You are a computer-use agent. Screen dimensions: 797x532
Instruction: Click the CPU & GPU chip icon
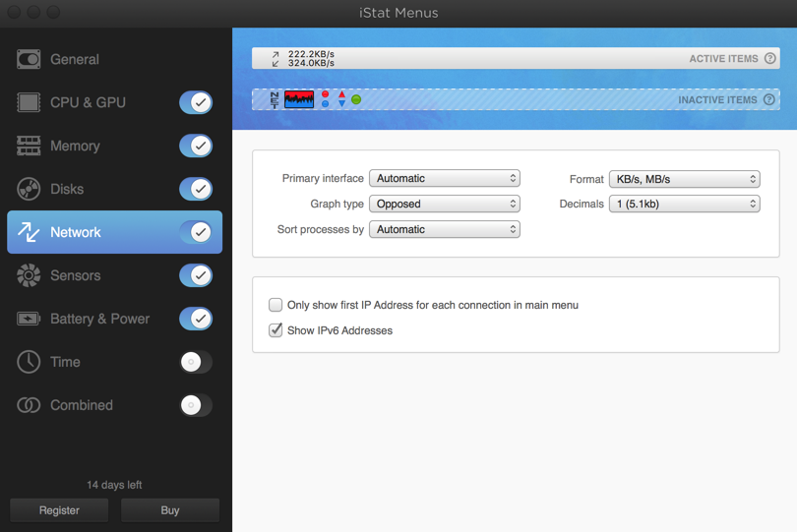point(29,102)
